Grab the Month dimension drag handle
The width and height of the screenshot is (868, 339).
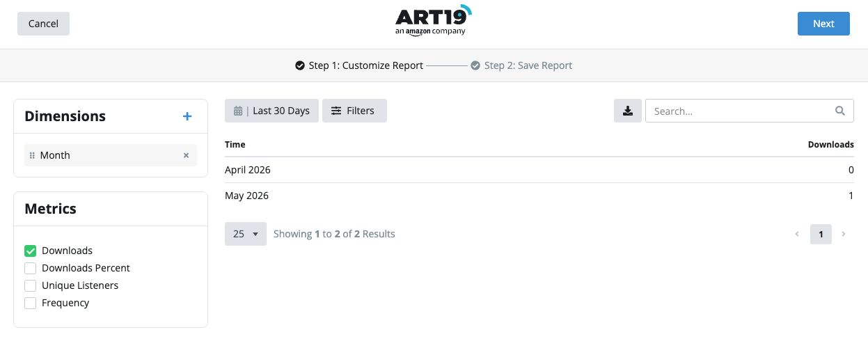pos(32,155)
